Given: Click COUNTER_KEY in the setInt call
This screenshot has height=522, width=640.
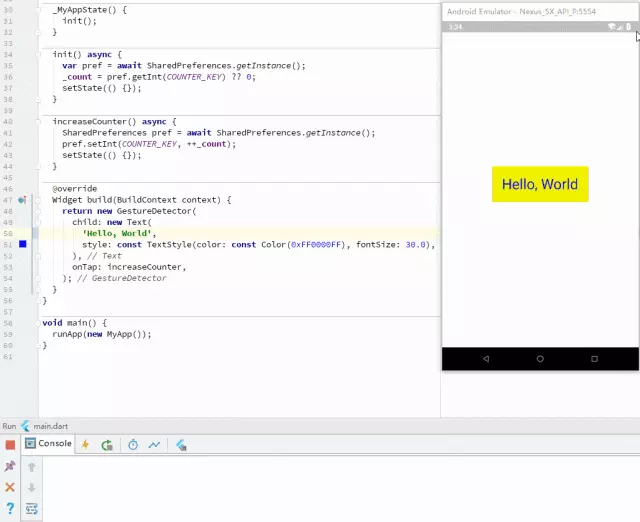Looking at the screenshot, I should point(149,144).
